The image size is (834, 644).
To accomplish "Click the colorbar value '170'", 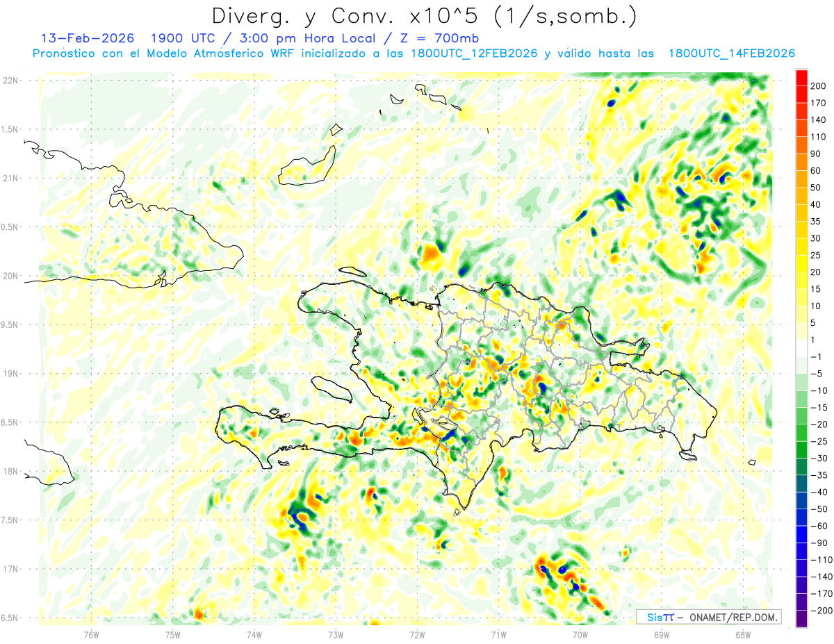I will pyautogui.click(x=818, y=103).
